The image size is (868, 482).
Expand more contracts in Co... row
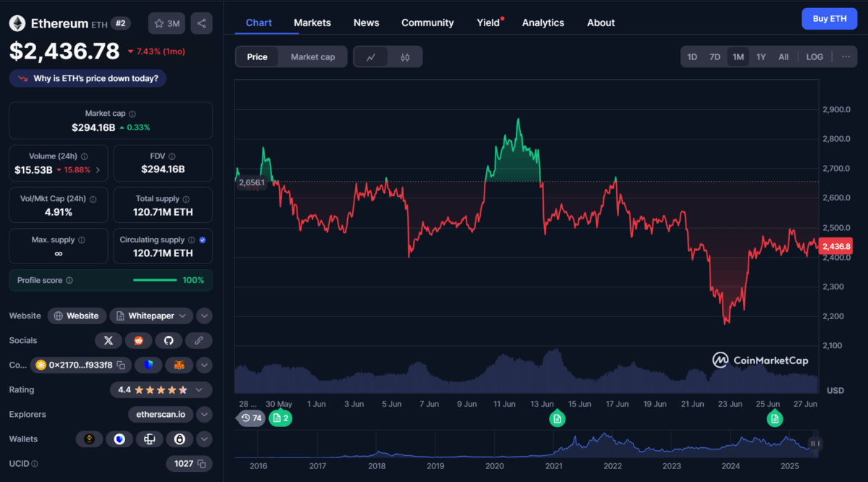coord(204,365)
